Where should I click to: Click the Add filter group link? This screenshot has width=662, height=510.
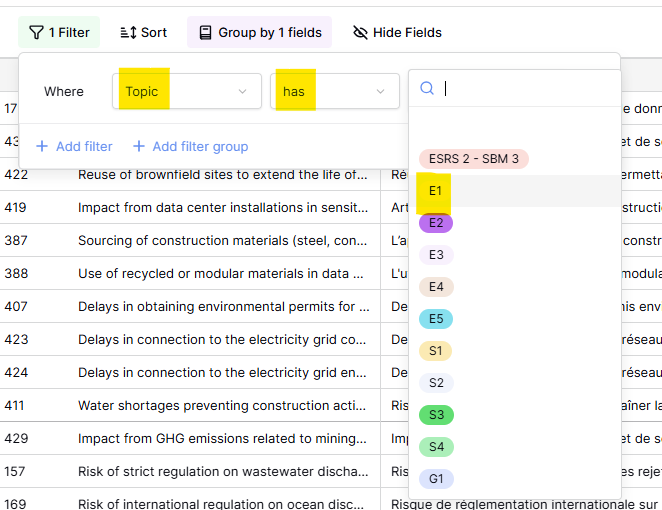[200, 147]
